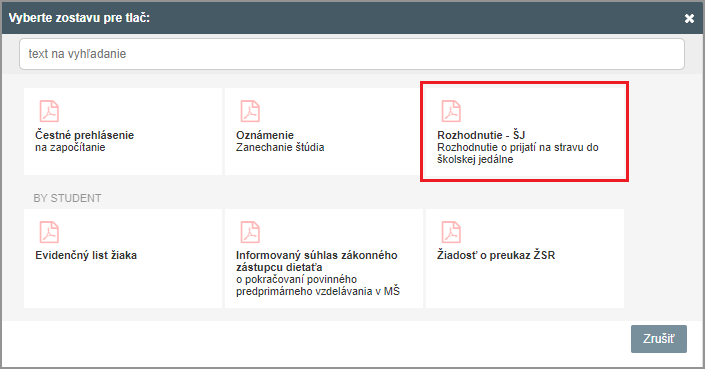This screenshot has width=705, height=369.
Task: Click the 'BY STUDENT' section heading
Action: 67,198
